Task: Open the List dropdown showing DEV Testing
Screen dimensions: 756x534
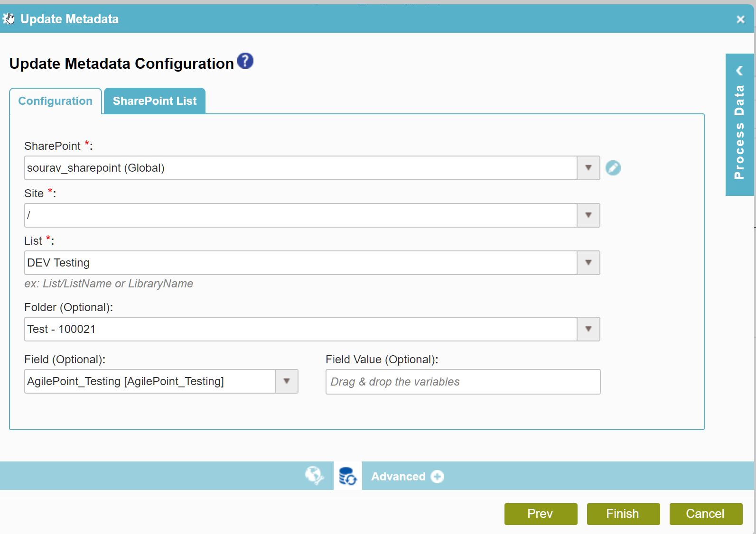Action: pyautogui.click(x=588, y=263)
